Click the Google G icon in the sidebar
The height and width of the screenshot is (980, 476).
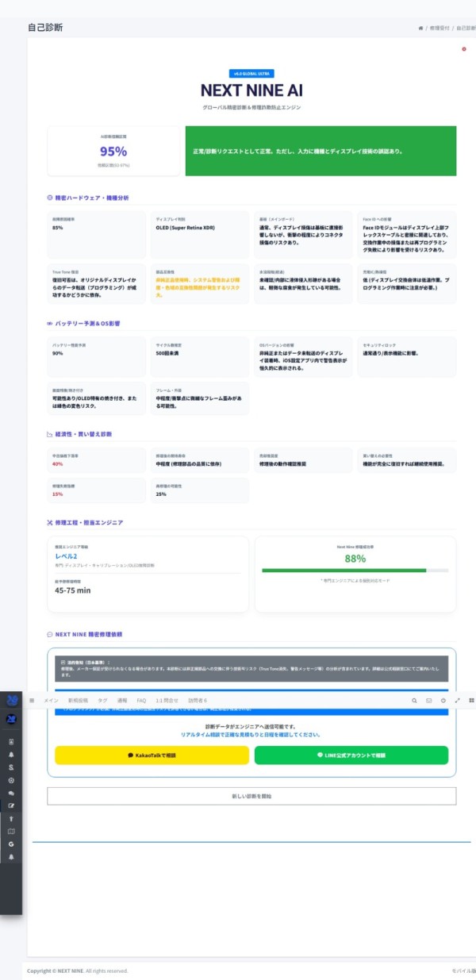(12, 844)
